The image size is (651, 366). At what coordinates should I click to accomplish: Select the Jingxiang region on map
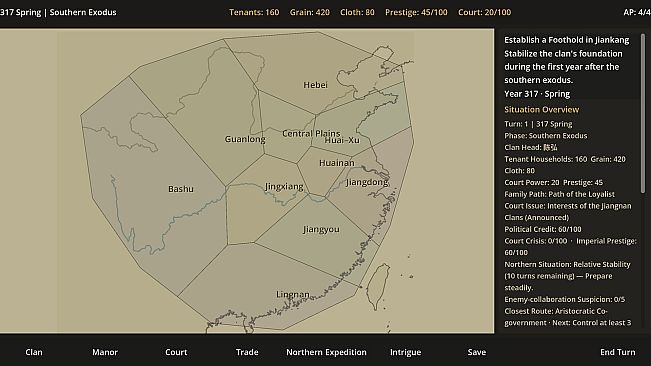[284, 187]
